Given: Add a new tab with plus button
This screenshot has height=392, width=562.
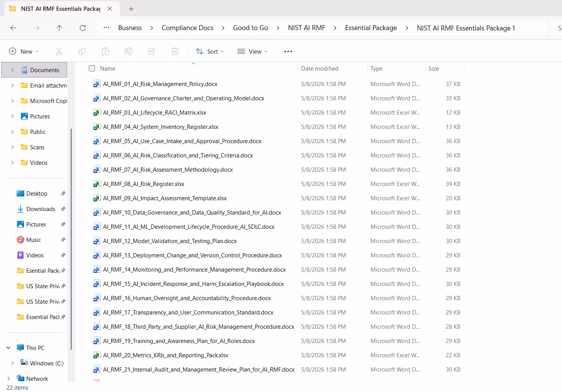Looking at the screenshot, I should [131, 8].
